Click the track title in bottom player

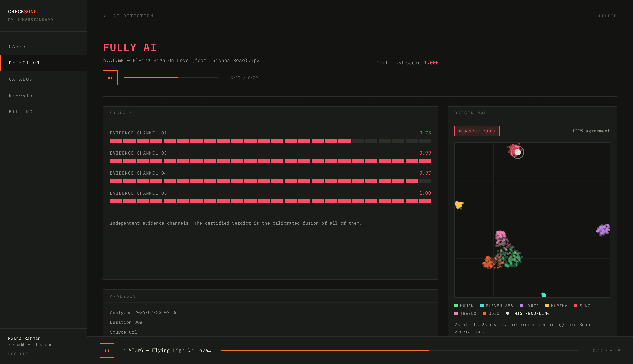point(167,350)
